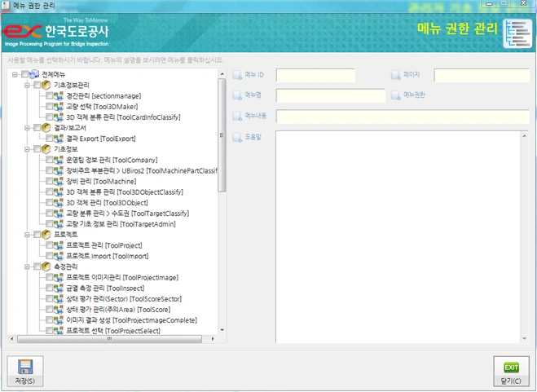Click the icon beside 3D 객체 관리 [Tool3DObject]

[59, 202]
